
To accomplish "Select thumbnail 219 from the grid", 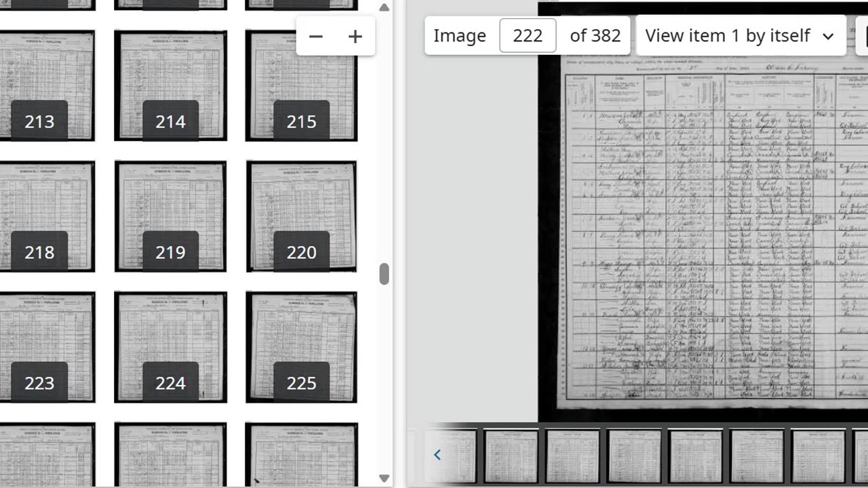I will (170, 216).
